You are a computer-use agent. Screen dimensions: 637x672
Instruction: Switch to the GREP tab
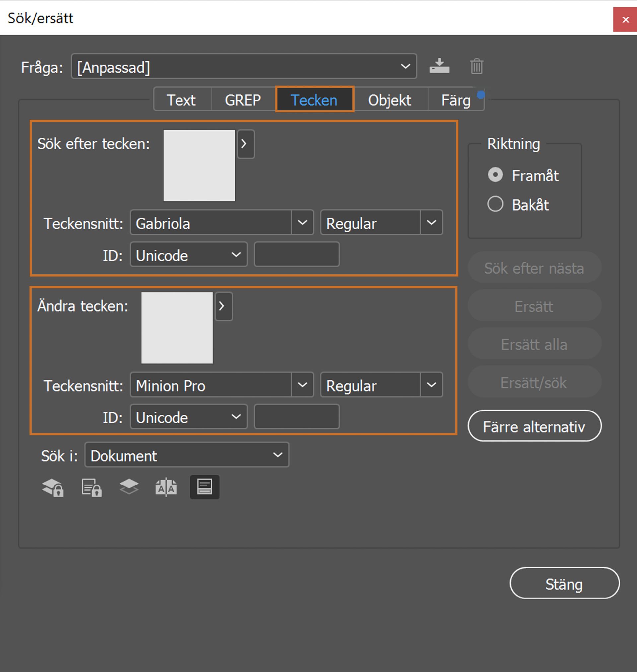pos(243,100)
